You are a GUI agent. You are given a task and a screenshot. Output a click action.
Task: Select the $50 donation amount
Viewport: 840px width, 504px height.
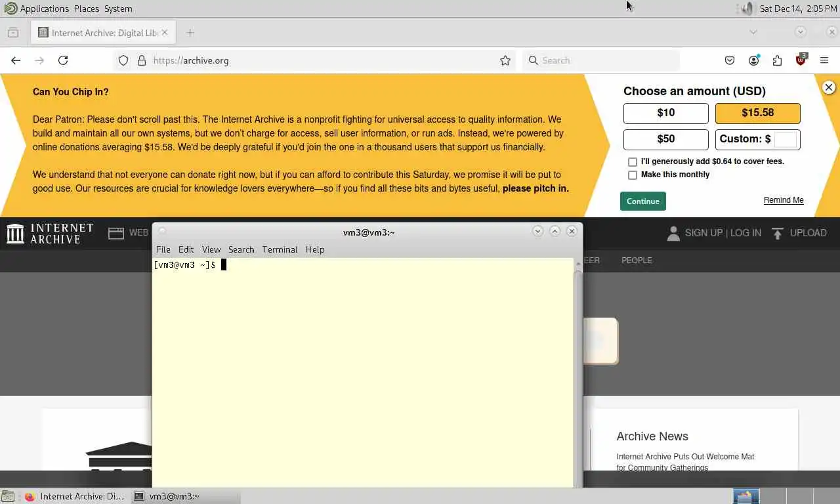(x=665, y=139)
